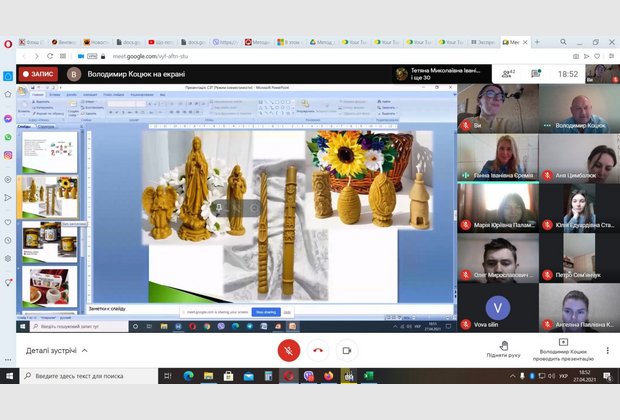Open Firefox from the Windows taskbar
Viewport: 620px width, 420px height.
[329, 376]
